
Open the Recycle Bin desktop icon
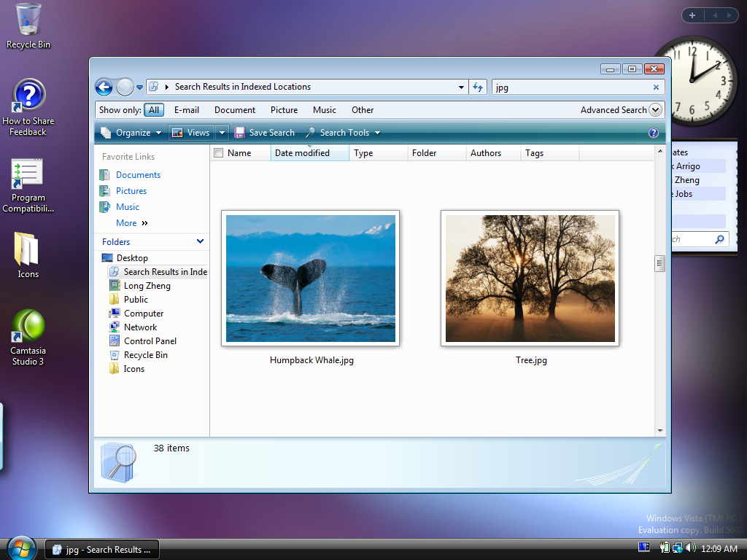pyautogui.click(x=28, y=26)
